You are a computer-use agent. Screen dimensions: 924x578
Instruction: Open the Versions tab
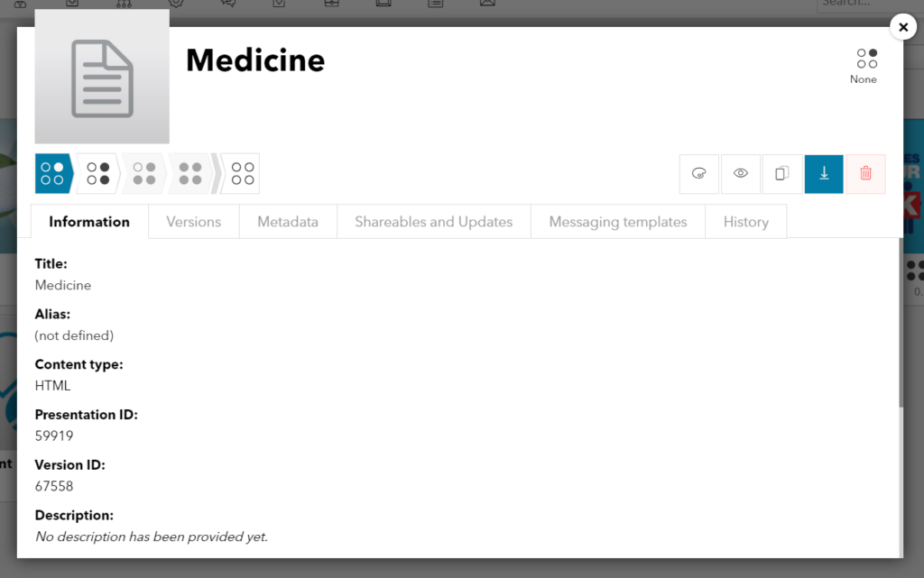(x=193, y=222)
